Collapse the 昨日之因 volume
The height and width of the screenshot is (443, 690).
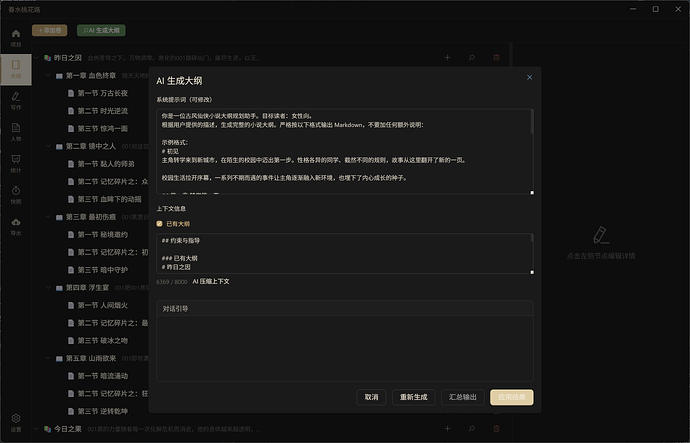pos(37,58)
